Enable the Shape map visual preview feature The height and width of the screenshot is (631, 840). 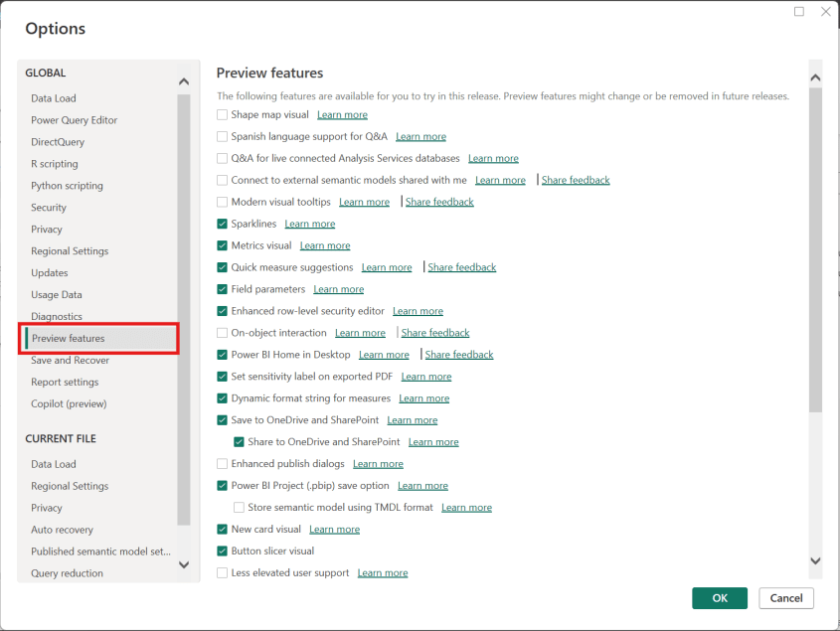[221, 114]
